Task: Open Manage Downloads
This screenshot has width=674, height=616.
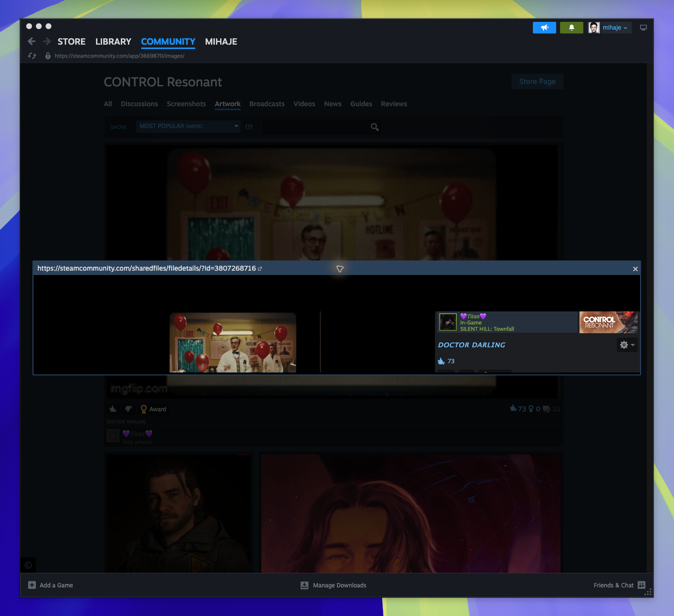Action: (334, 585)
